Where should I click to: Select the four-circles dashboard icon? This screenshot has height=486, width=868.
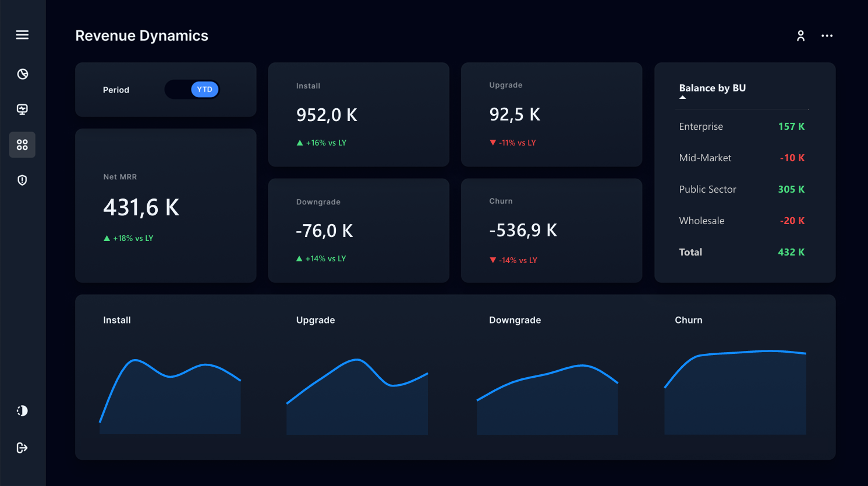click(22, 145)
